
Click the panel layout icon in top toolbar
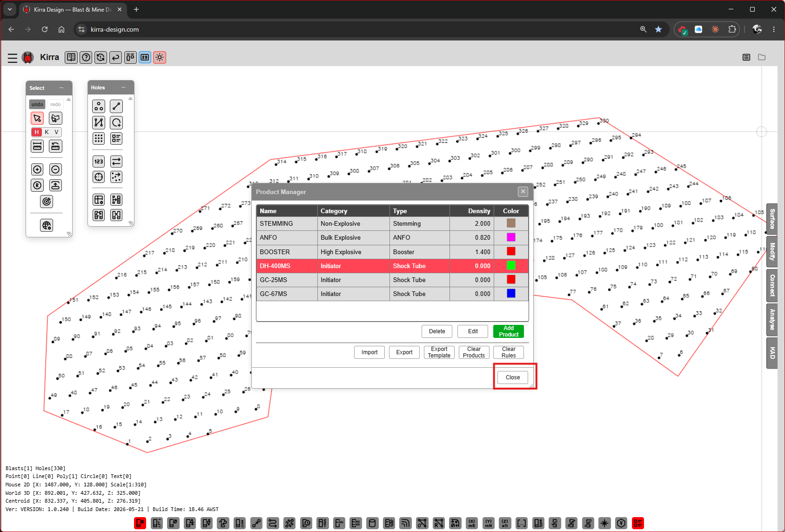(x=130, y=57)
